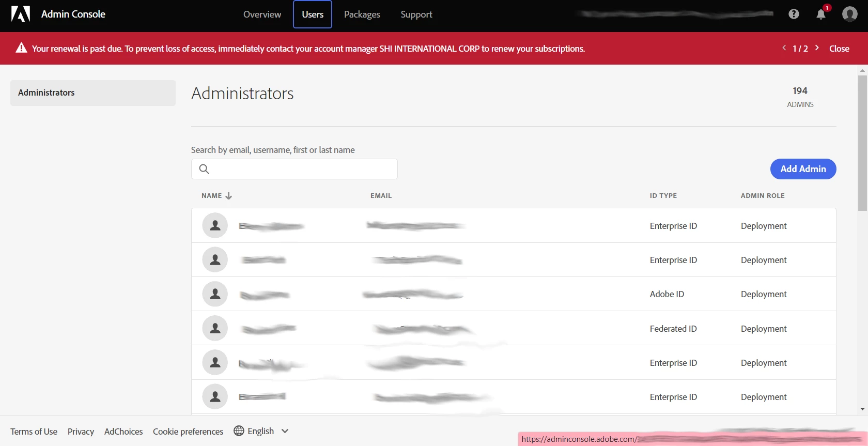Close the renewal warning banner
The height and width of the screenshot is (446, 868).
[839, 49]
